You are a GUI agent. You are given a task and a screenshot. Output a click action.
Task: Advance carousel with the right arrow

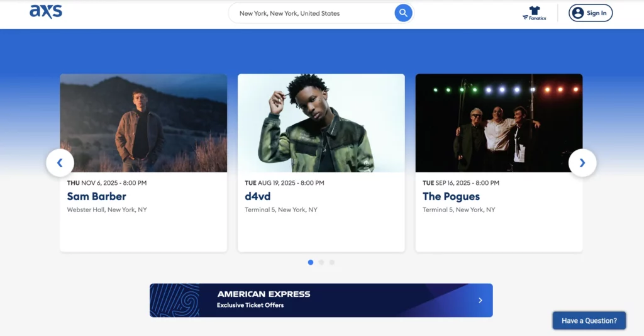582,163
